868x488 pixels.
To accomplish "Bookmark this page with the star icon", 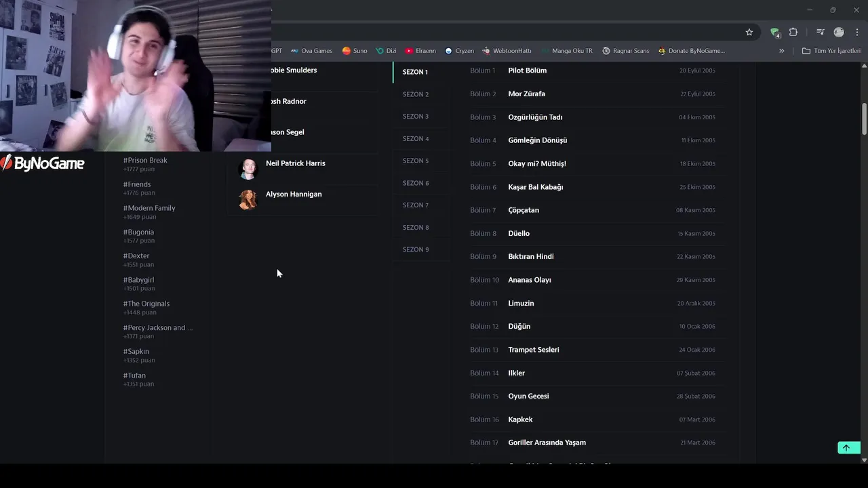I will click(749, 32).
